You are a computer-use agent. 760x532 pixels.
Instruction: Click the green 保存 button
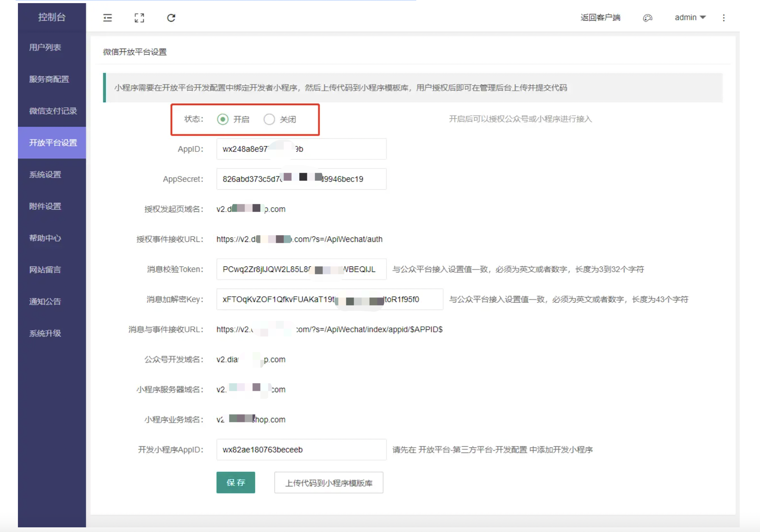click(x=236, y=483)
